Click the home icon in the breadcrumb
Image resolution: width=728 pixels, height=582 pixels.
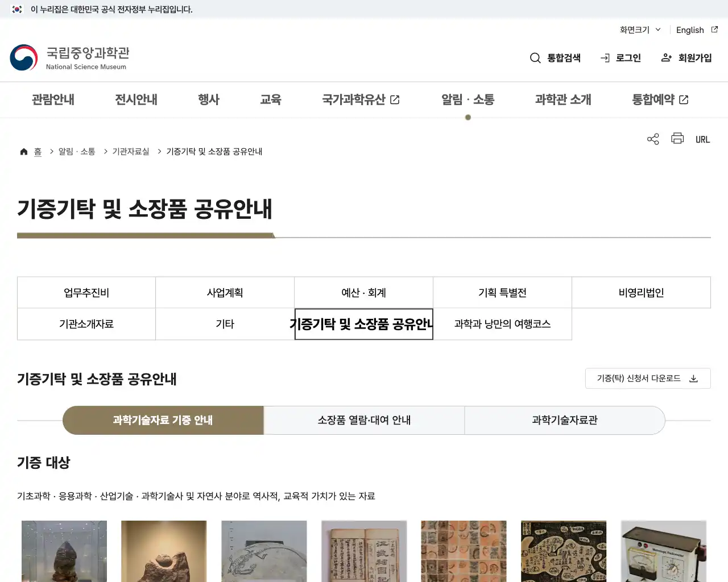coord(24,151)
